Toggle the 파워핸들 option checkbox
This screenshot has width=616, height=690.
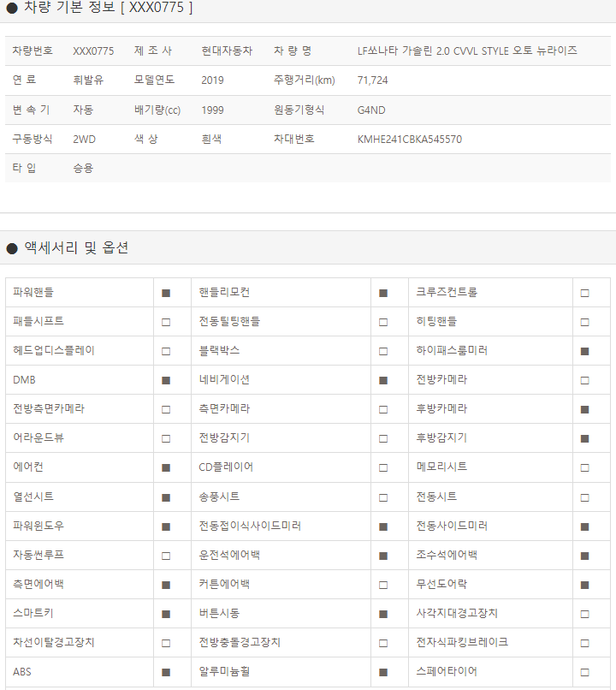coord(166,293)
